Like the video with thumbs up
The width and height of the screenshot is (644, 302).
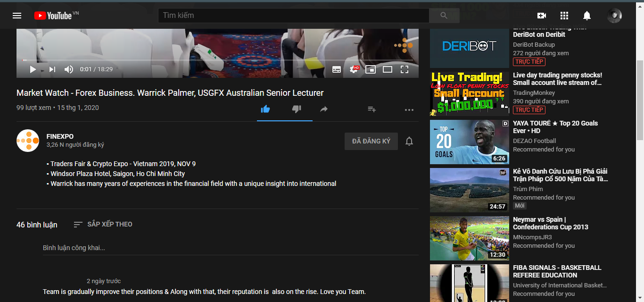click(x=265, y=109)
